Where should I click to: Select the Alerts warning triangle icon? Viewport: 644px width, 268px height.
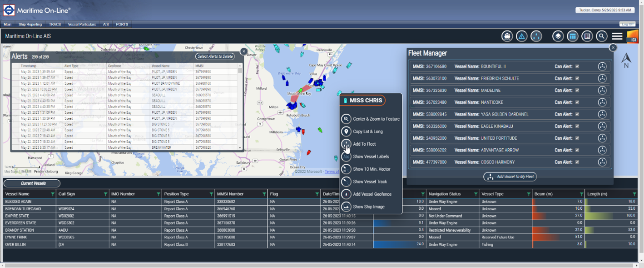[521, 36]
